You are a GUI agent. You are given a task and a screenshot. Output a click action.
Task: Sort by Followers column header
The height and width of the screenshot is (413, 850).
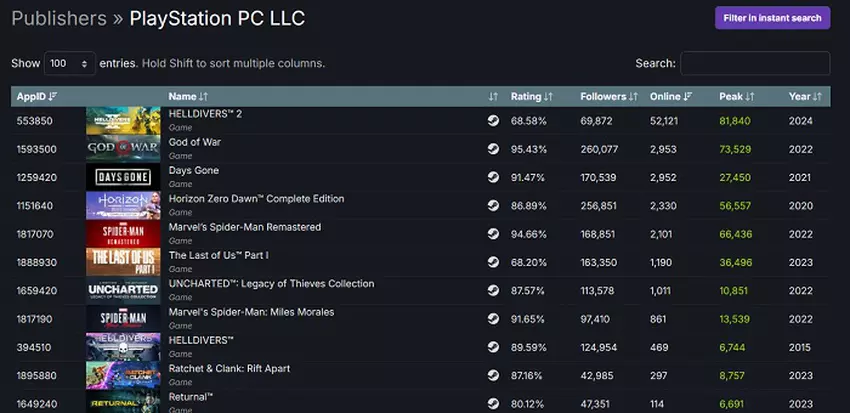(609, 97)
